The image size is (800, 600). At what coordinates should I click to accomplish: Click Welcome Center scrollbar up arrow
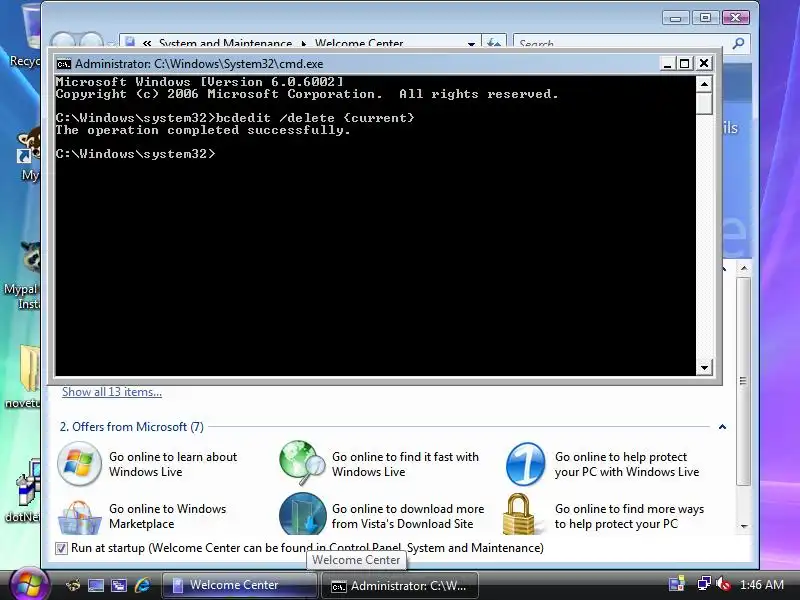(x=744, y=268)
